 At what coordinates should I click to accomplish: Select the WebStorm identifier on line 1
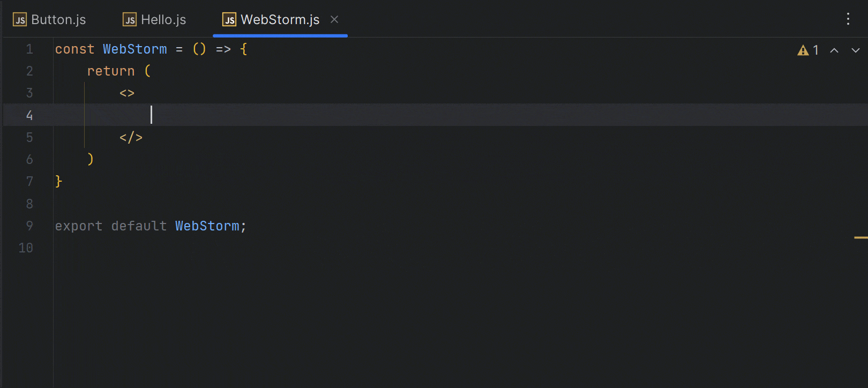click(134, 49)
